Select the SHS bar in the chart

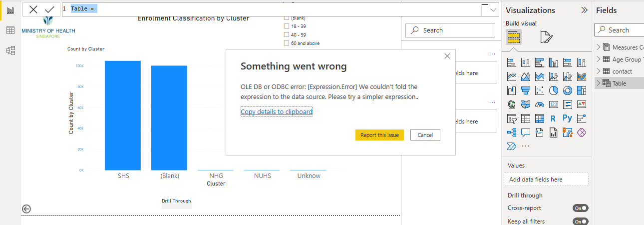122,115
